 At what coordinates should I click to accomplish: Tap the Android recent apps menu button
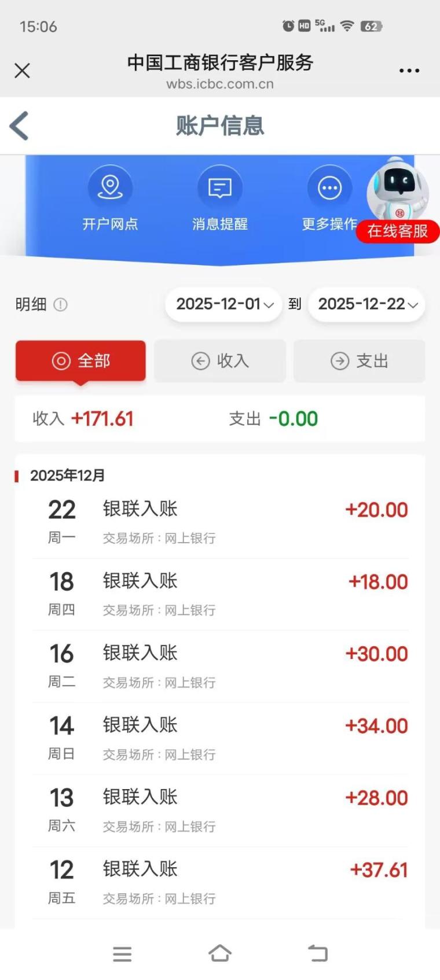tap(122, 953)
